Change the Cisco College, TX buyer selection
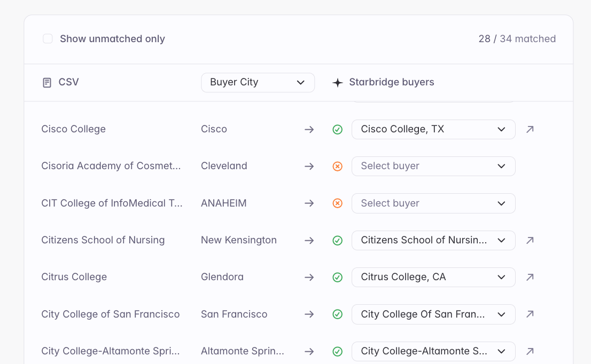 [433, 130]
